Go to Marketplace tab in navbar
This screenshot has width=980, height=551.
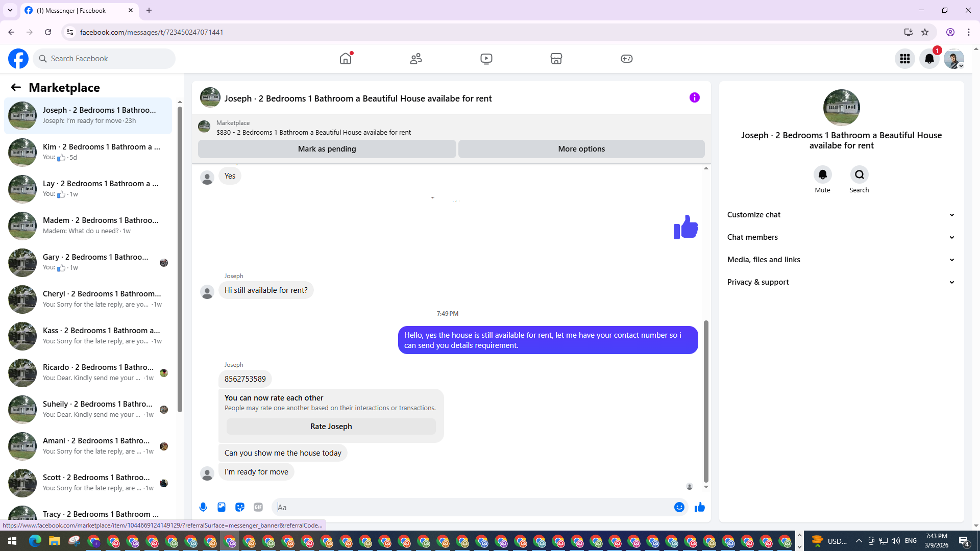pyautogui.click(x=556, y=59)
